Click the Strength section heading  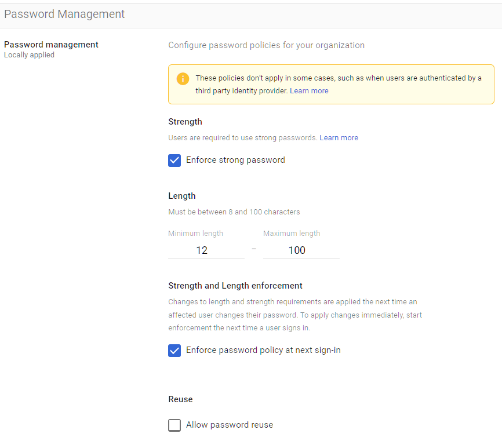[185, 122]
